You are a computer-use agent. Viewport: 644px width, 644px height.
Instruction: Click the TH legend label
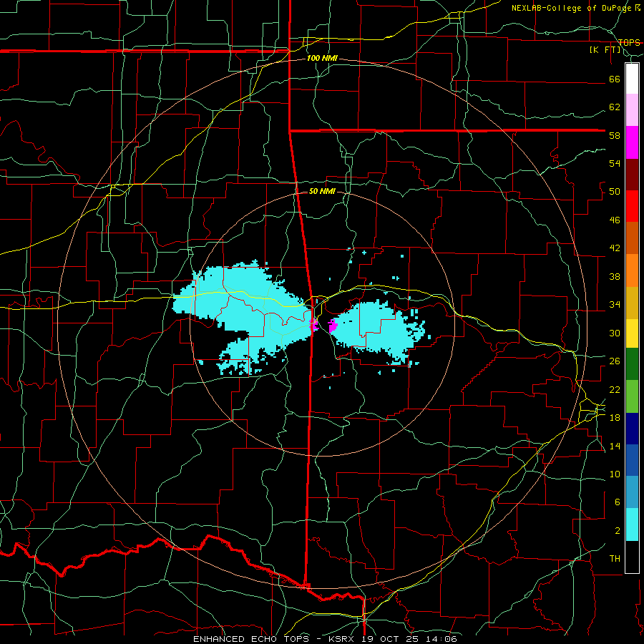[x=615, y=559]
